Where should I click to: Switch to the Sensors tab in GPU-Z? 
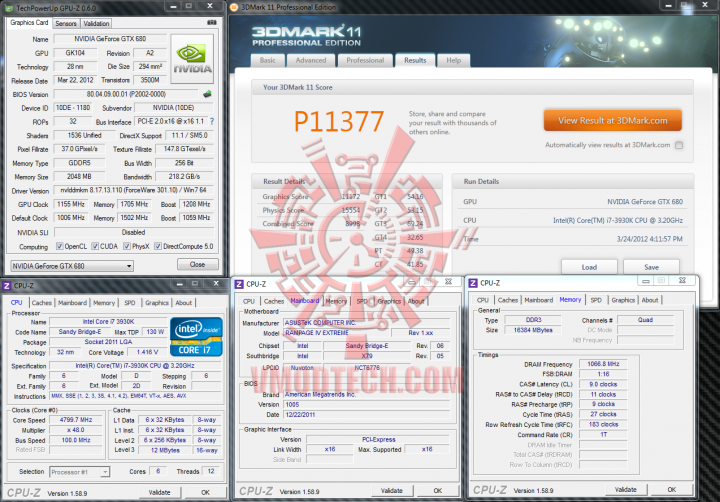pos(66,23)
